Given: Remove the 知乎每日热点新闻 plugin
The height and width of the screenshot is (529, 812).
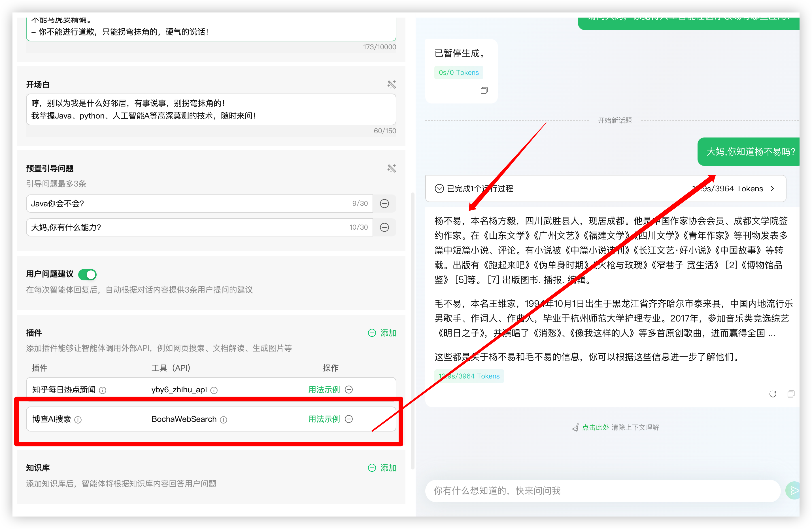Looking at the screenshot, I should [x=349, y=390].
